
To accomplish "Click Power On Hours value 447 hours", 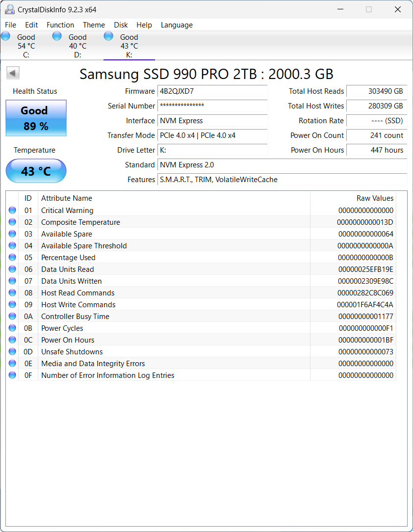I will 377,150.
